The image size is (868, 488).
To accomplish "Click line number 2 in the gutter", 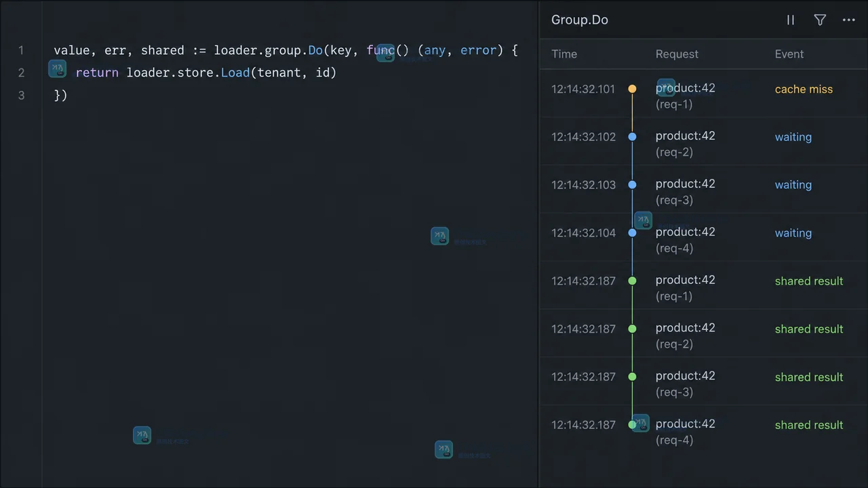I will pyautogui.click(x=21, y=73).
